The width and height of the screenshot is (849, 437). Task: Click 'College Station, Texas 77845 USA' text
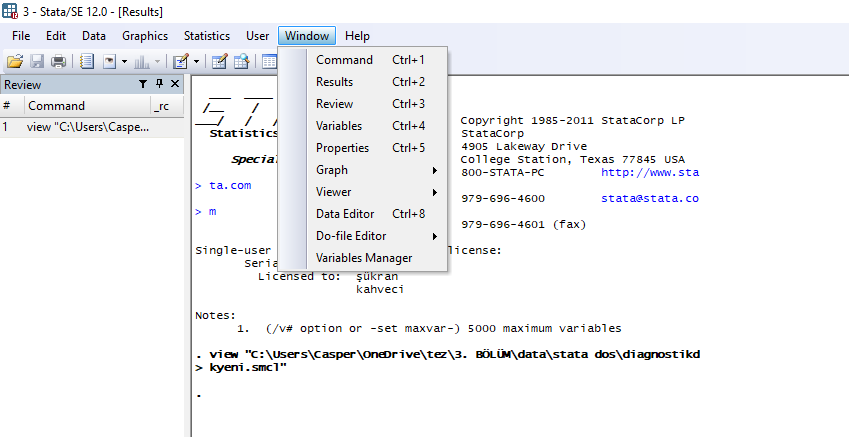click(572, 160)
